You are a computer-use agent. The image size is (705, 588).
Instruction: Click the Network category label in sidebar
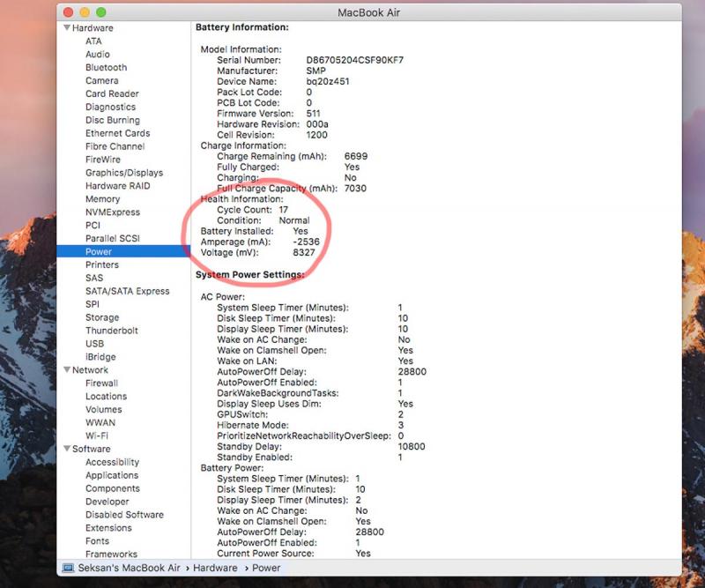click(x=90, y=369)
